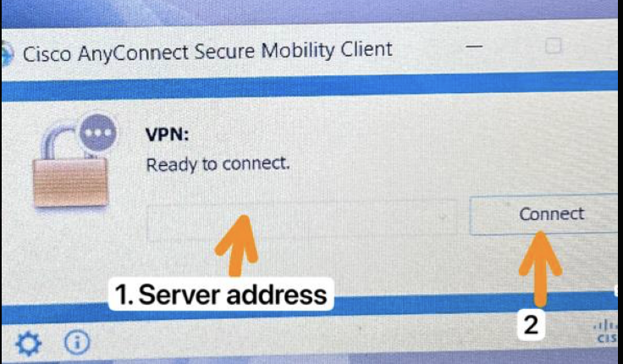Click the Connect button
The width and height of the screenshot is (623, 364).
click(x=545, y=214)
